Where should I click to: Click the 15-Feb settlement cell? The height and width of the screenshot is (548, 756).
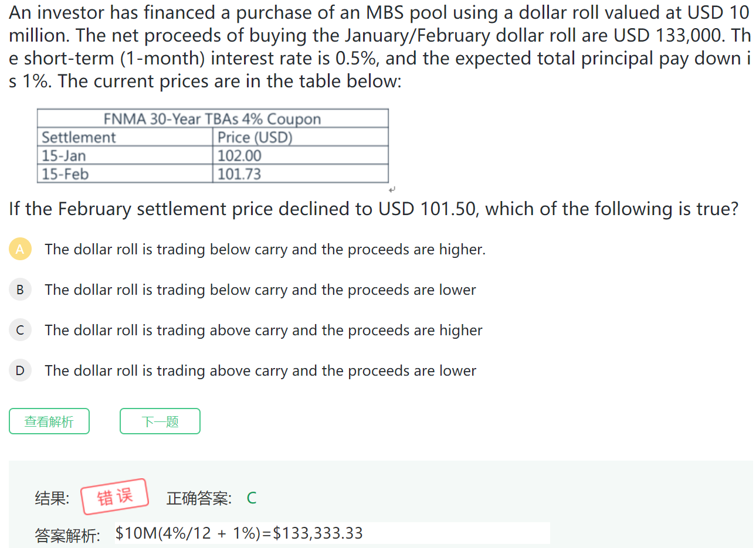coord(65,174)
